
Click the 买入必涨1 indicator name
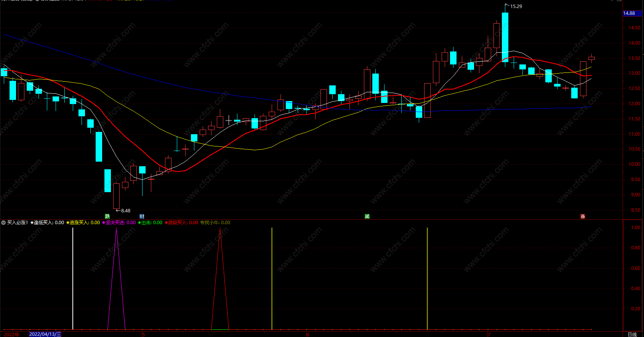coord(18,223)
